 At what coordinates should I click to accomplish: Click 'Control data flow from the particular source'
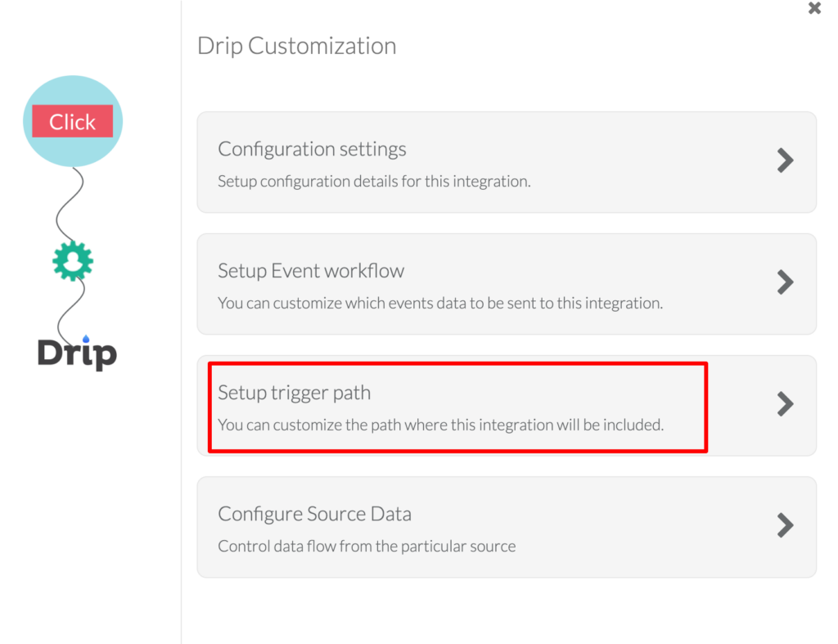(x=367, y=546)
